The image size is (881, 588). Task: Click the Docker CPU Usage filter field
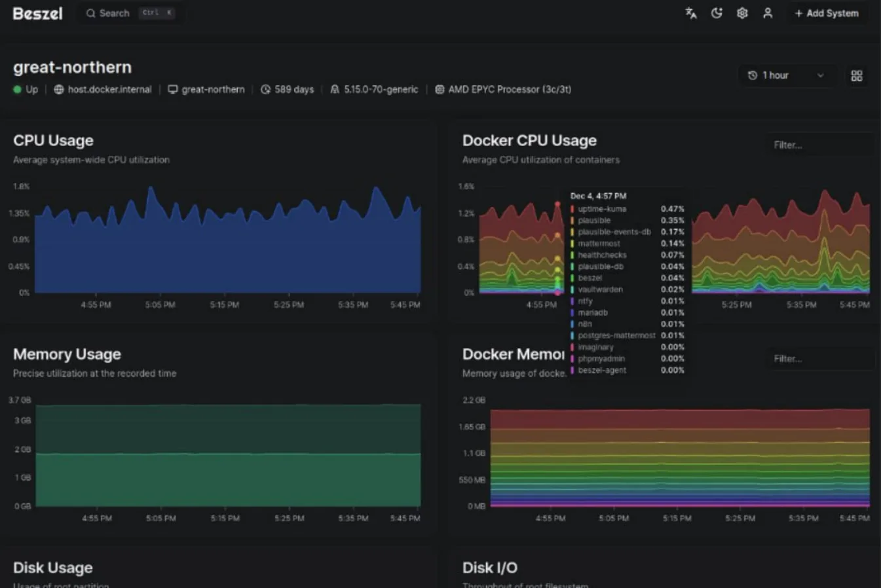820,145
